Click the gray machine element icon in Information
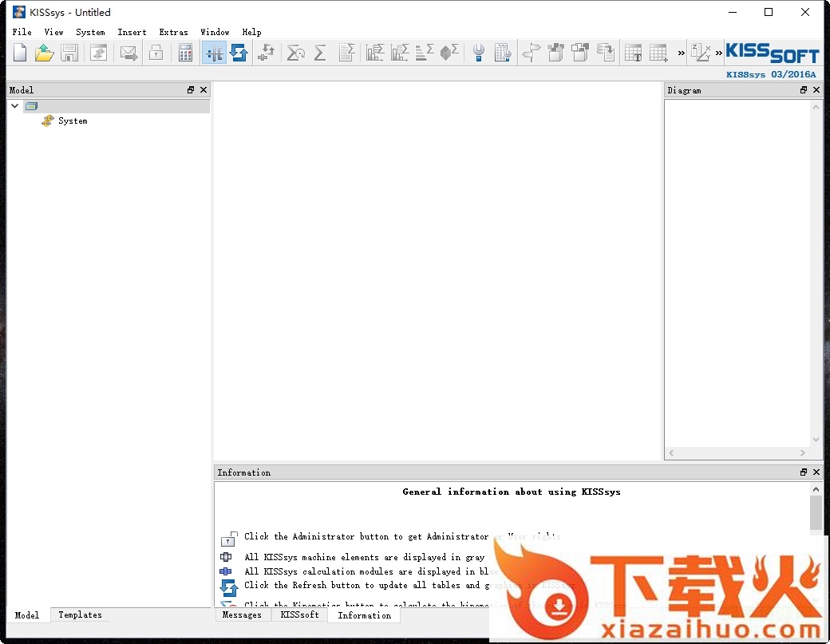 (x=226, y=557)
